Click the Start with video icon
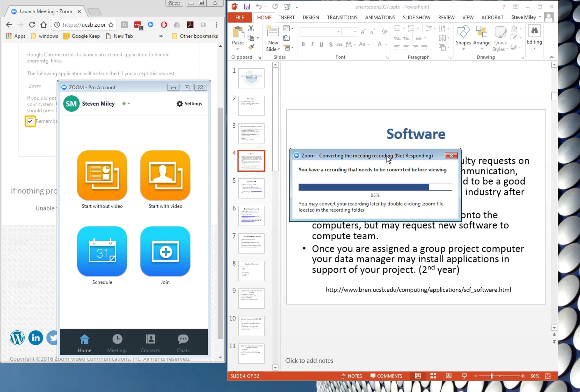This screenshot has width=580, height=392. coord(165,175)
